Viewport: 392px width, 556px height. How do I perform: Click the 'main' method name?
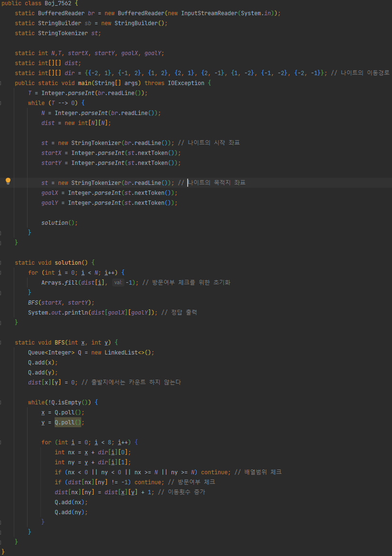pyautogui.click(x=85, y=83)
